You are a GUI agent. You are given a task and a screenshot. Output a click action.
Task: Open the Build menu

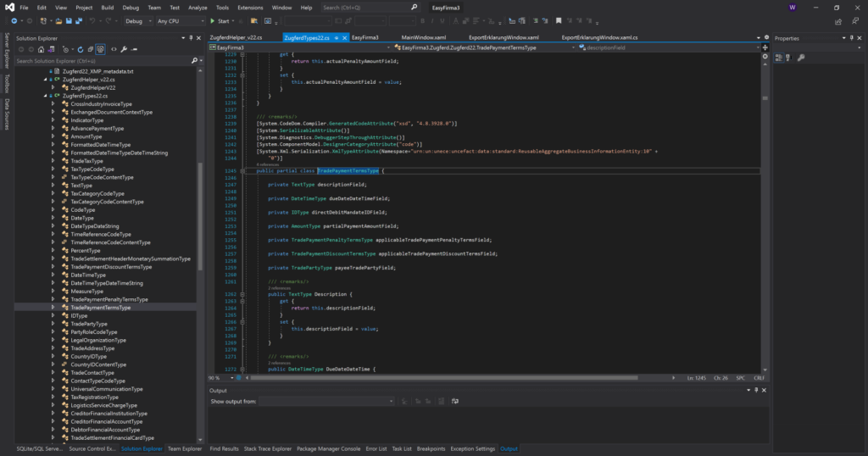point(108,8)
